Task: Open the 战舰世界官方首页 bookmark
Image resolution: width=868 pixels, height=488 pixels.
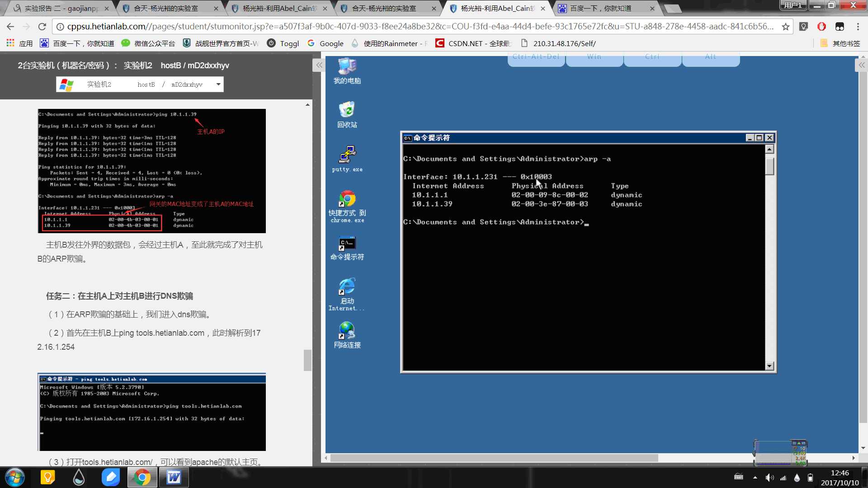Action: click(221, 43)
